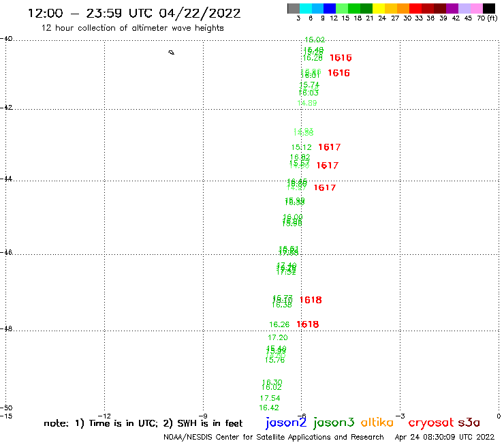
Task: Click the -42 latitude axis label
Action: [x=6, y=107]
